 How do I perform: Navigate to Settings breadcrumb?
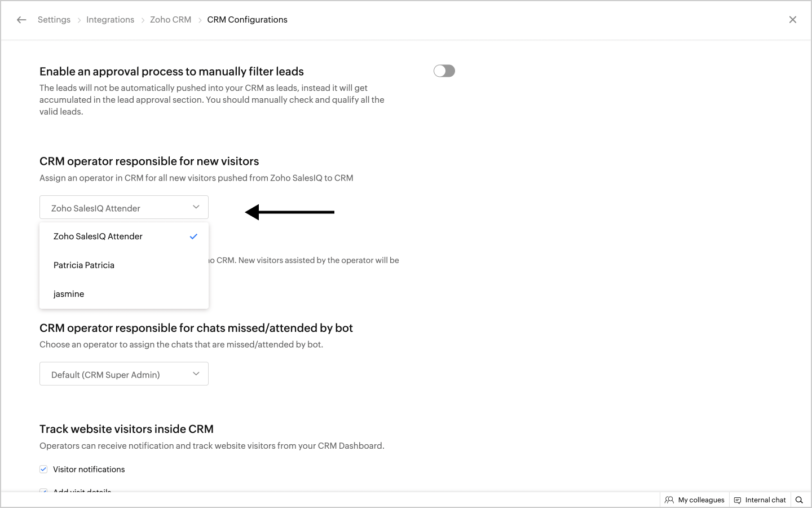pyautogui.click(x=54, y=20)
